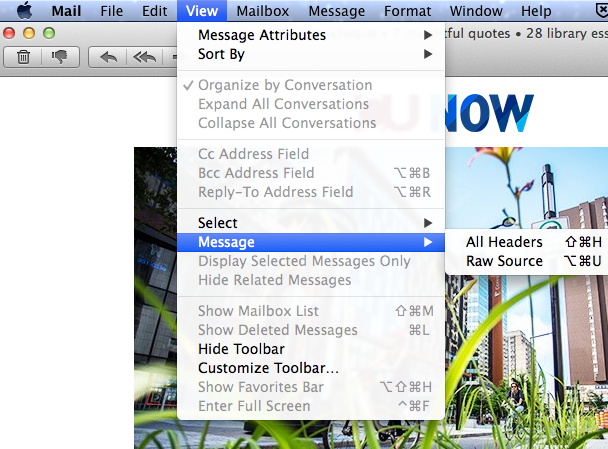Toggle Show Favorites Bar option

click(260, 387)
